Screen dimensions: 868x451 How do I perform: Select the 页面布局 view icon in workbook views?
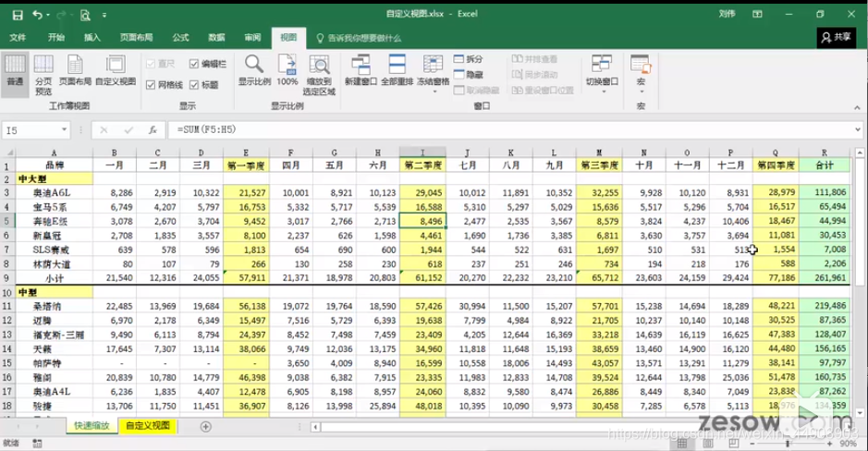tap(75, 70)
